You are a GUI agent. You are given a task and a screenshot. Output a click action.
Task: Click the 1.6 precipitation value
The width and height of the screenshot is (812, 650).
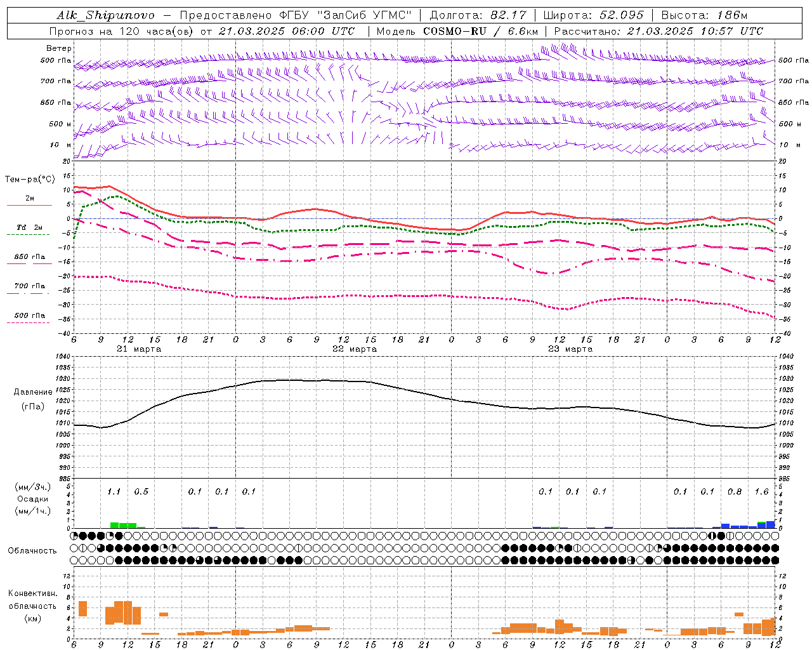pyautogui.click(x=761, y=492)
